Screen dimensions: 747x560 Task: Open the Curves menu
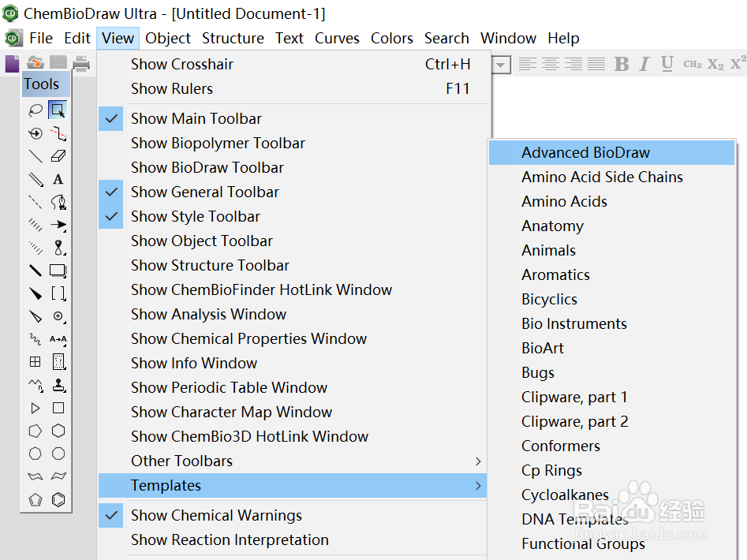click(337, 38)
